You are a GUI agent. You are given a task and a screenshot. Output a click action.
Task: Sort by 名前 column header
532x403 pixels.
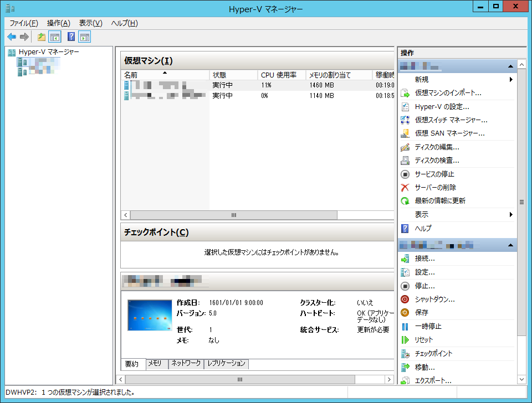[165, 75]
